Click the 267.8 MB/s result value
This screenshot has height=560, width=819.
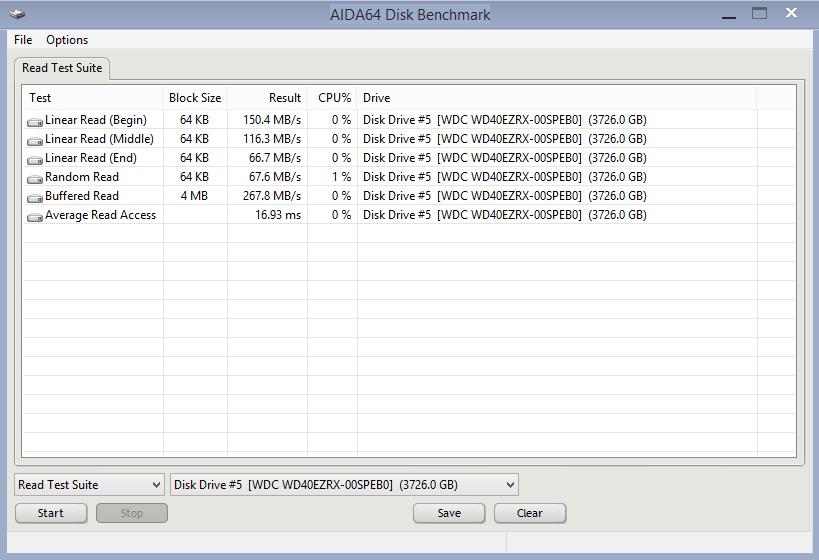pos(272,196)
